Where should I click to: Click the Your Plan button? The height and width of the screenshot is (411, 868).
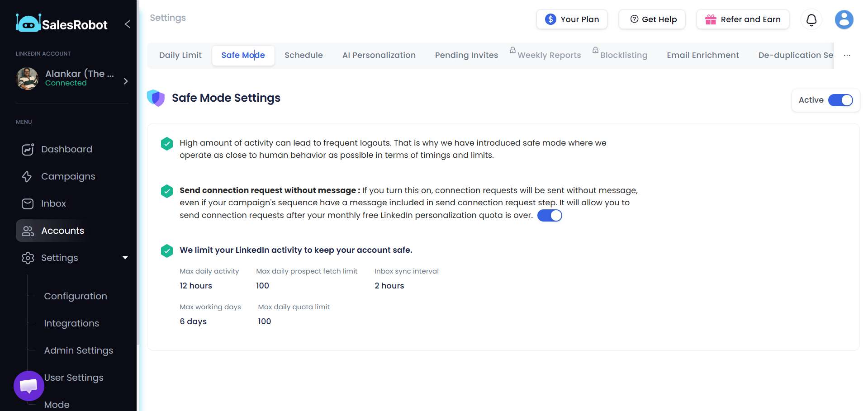pos(572,19)
